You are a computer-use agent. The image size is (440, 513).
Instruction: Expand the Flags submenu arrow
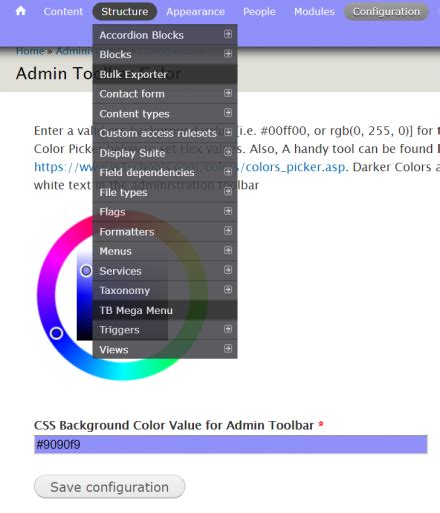click(x=228, y=211)
